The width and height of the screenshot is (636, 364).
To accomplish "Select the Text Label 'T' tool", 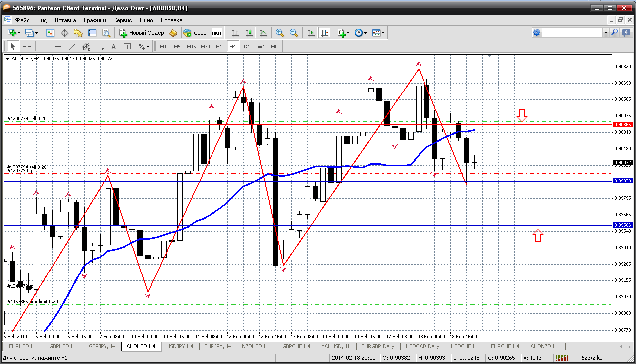I will click(128, 46).
